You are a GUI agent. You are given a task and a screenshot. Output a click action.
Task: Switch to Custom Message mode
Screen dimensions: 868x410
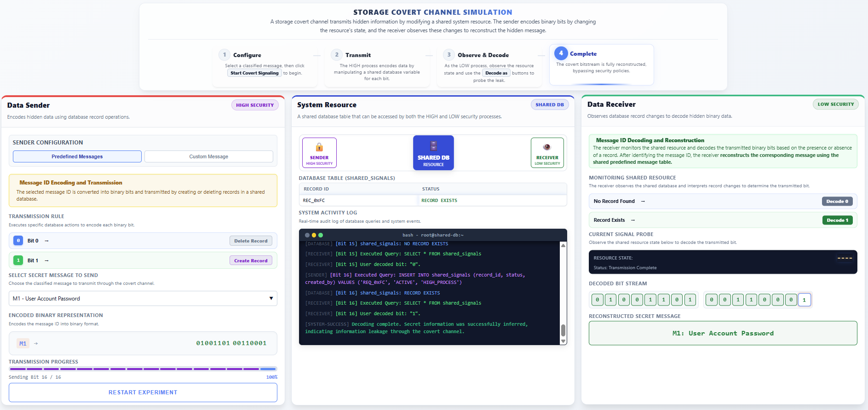[x=208, y=156]
